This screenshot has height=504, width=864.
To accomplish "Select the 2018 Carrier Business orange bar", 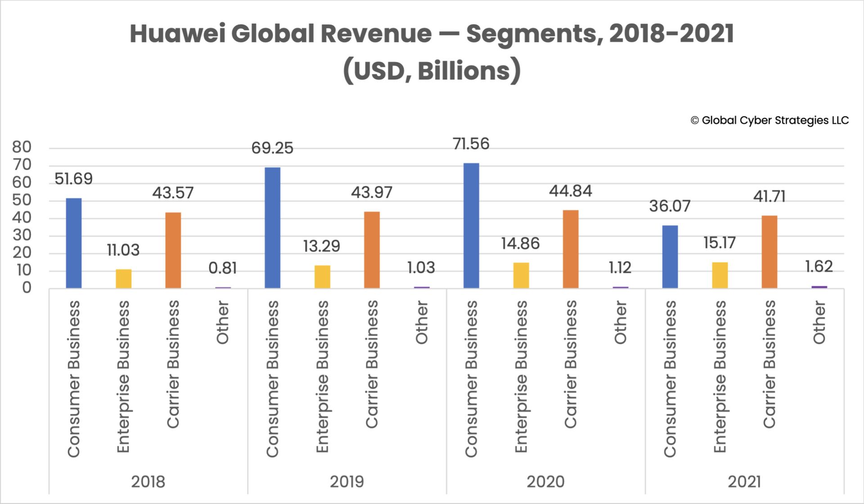I will point(173,250).
